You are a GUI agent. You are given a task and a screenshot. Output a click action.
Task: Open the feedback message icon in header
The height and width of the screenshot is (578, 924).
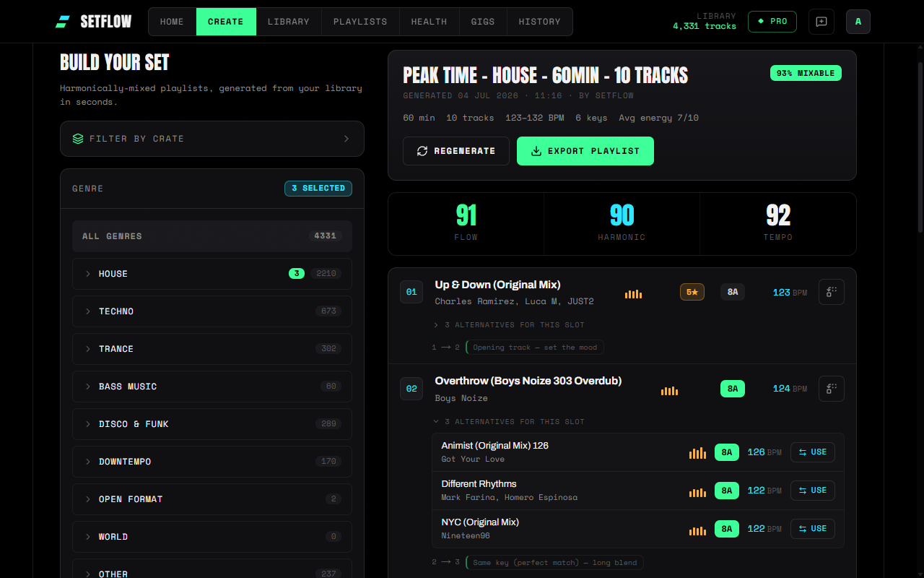tap(821, 22)
